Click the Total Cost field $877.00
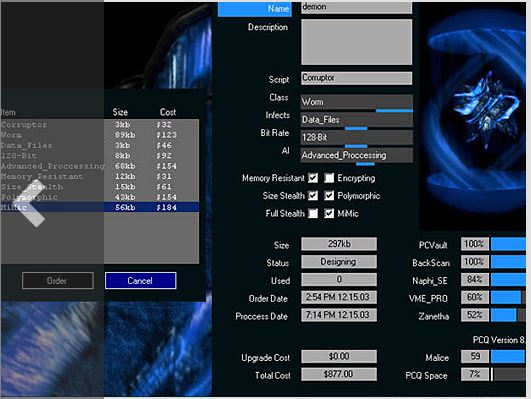This screenshot has height=399, width=531. point(339,374)
